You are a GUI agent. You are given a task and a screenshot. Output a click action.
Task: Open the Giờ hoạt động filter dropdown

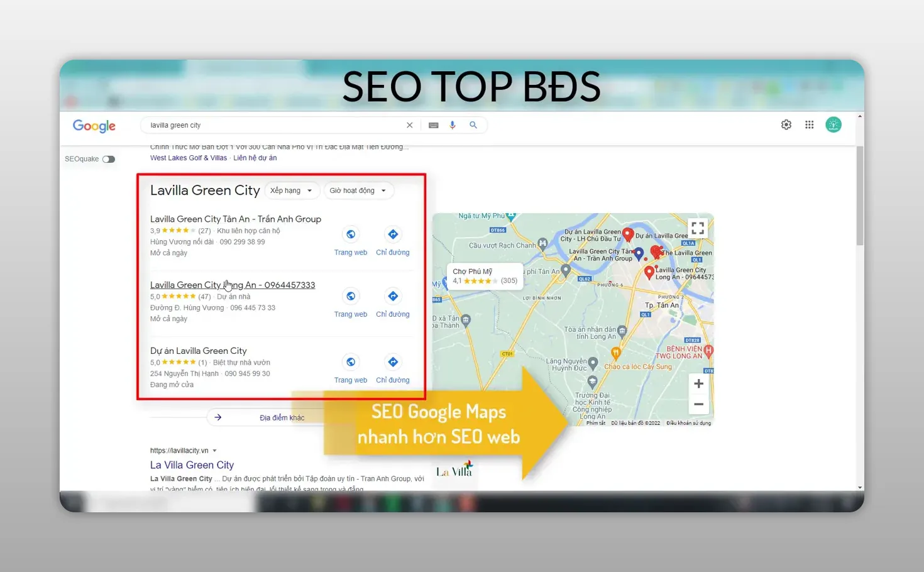coord(358,190)
